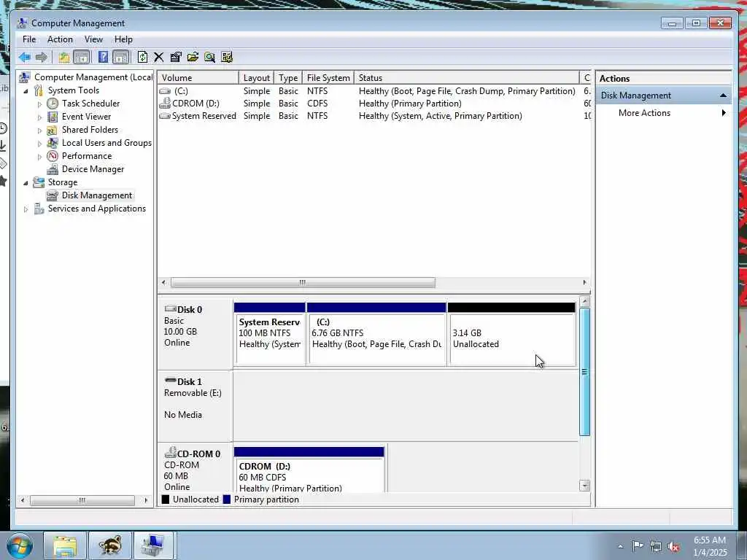Collapse the System Tools tree node

26,91
